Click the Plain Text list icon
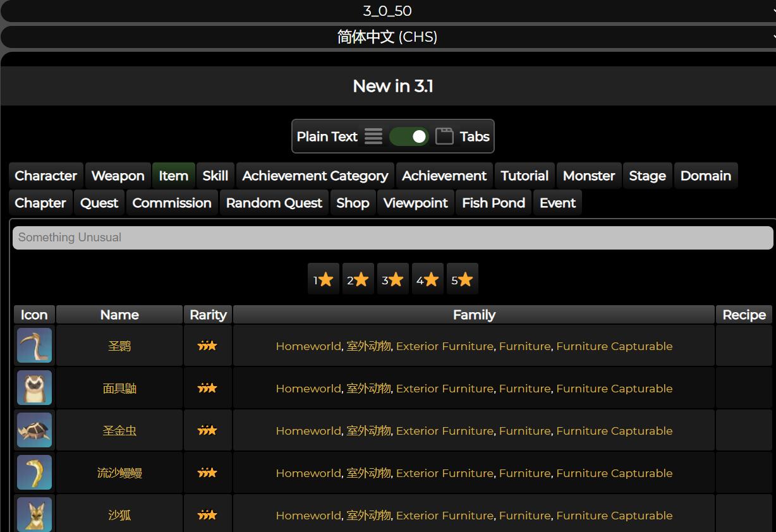Viewport: 776px width, 532px height. 373,136
